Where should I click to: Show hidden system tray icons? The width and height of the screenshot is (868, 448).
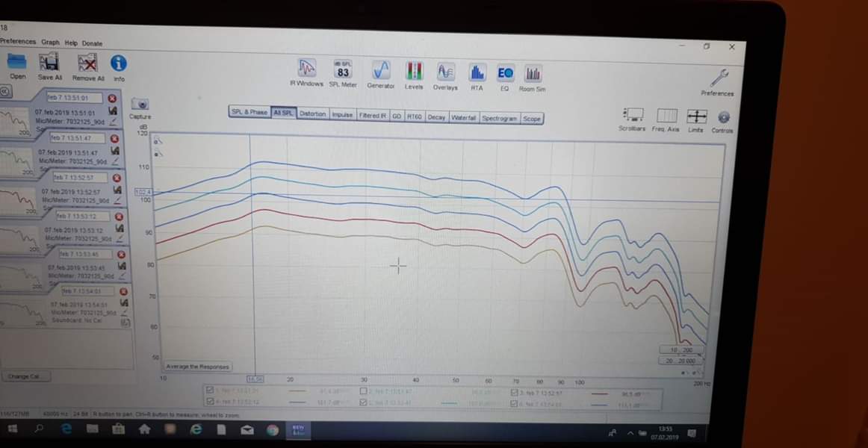pyautogui.click(x=630, y=432)
